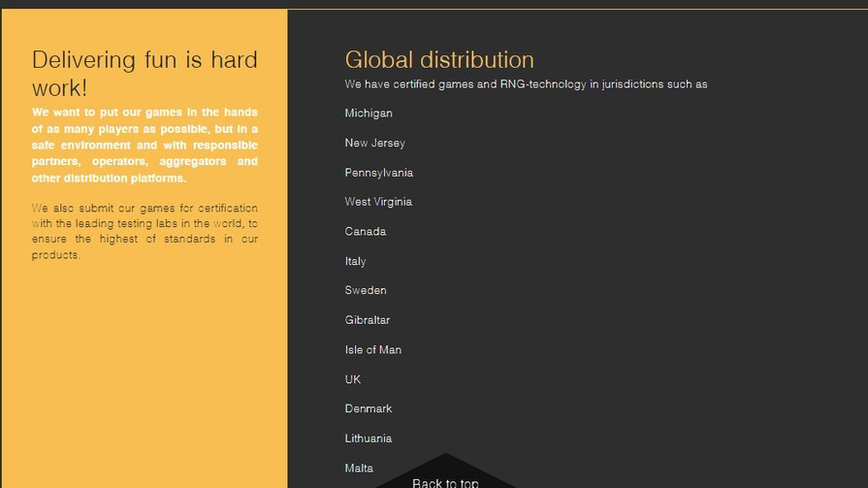
Task: Click the New Jersey list entry
Action: [x=374, y=143]
